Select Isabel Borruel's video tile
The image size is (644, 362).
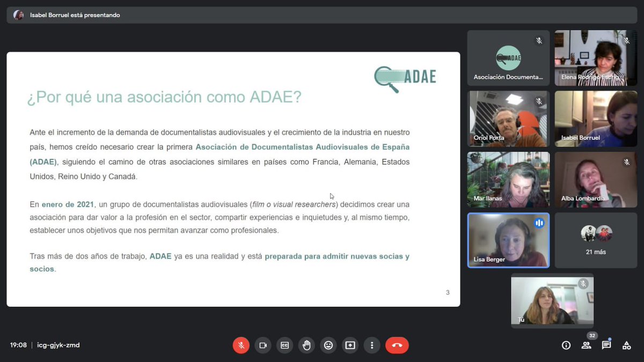click(x=596, y=119)
